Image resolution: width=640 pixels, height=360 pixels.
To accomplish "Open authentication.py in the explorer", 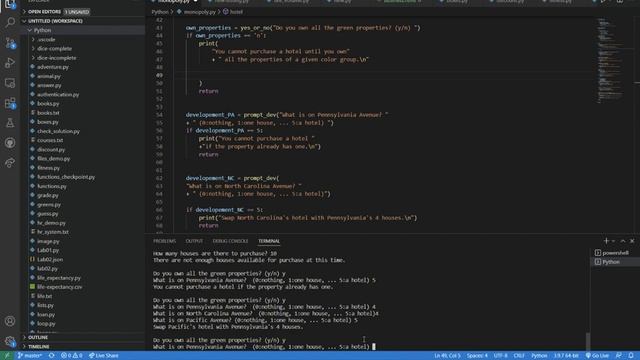I will click(x=82, y=94).
